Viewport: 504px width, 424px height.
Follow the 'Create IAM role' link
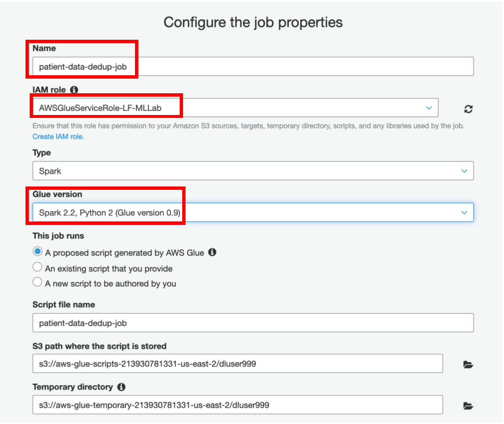[59, 136]
